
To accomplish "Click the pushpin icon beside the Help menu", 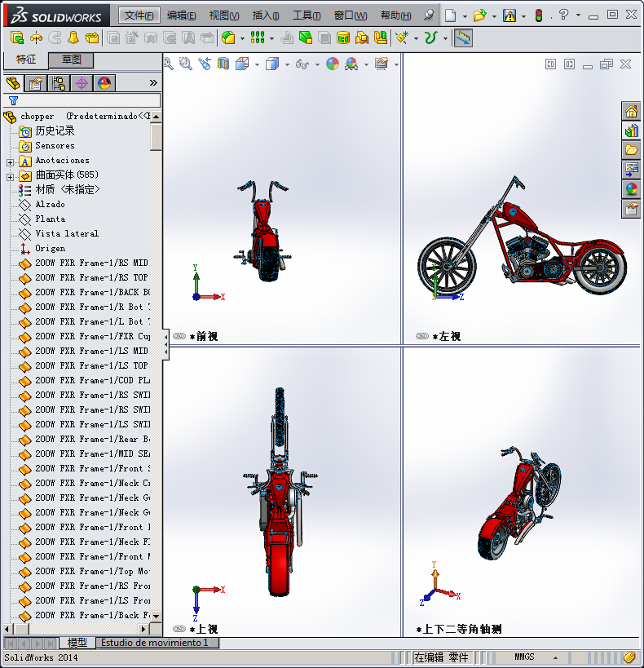I will click(x=429, y=15).
